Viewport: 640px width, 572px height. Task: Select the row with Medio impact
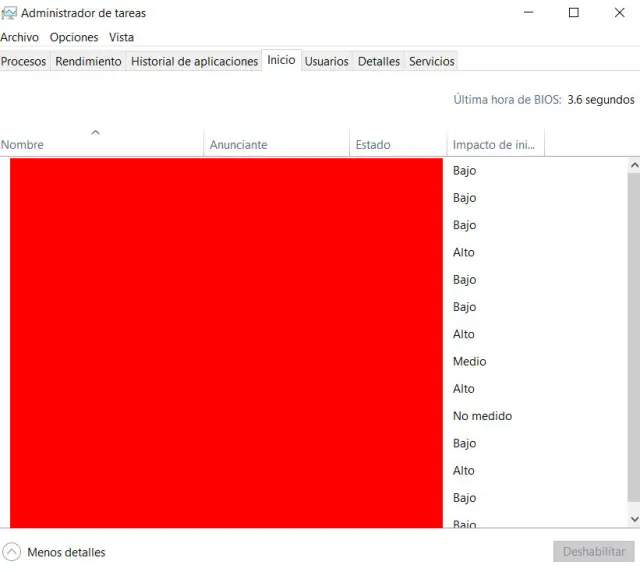(469, 361)
